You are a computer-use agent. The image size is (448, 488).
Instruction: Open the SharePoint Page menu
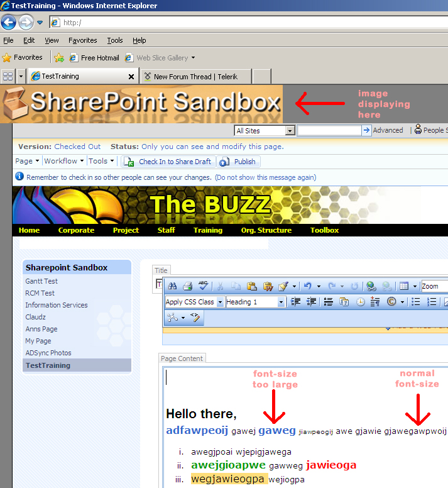pyautogui.click(x=27, y=161)
